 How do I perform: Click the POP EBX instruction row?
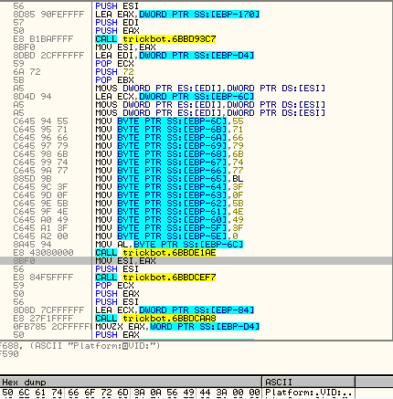point(115,80)
